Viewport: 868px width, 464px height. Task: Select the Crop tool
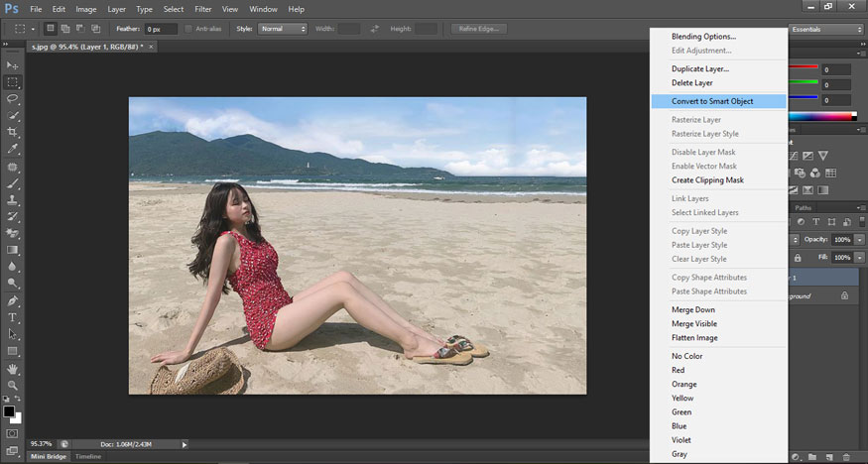point(13,132)
